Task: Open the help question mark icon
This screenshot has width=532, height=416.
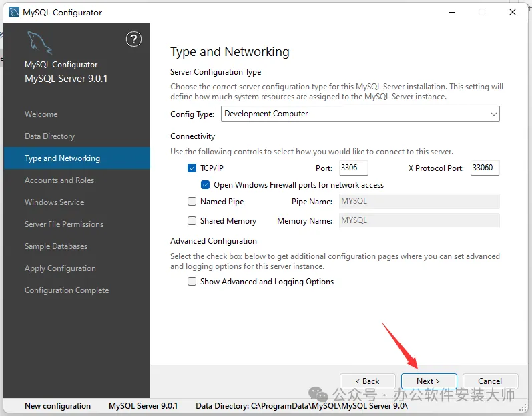Action: [x=134, y=39]
